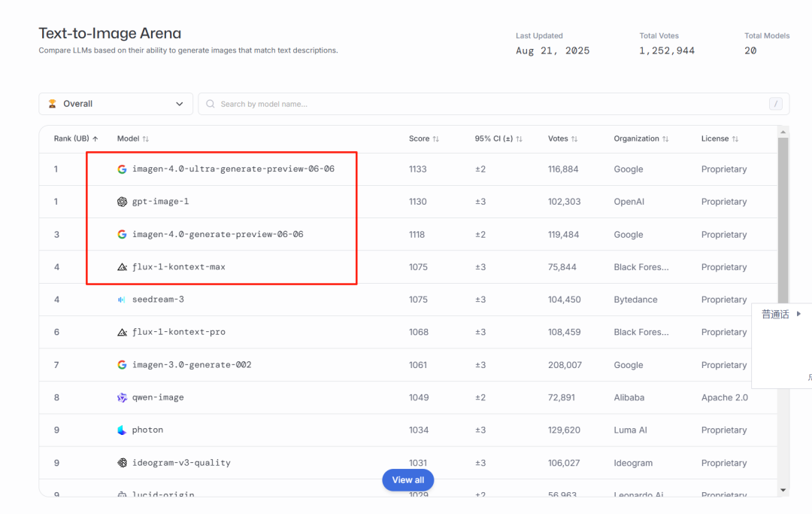
Task: Click the Score column header label
Action: [x=419, y=139]
